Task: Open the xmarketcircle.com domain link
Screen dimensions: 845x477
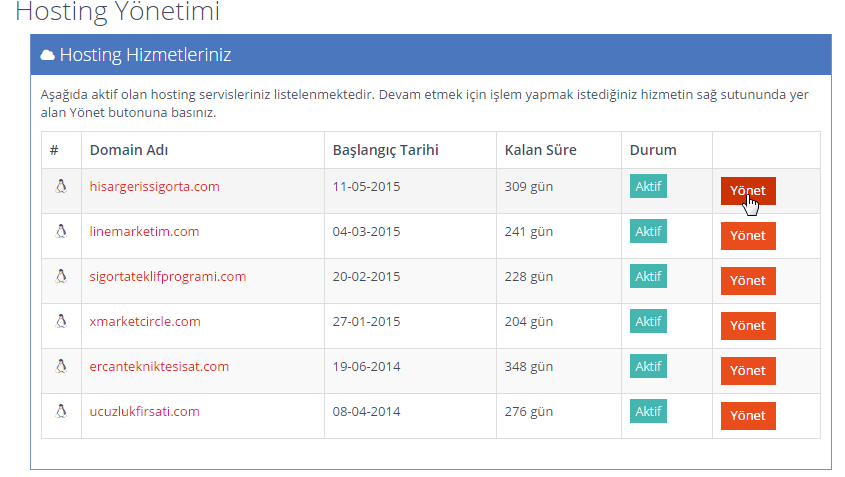Action: point(145,321)
